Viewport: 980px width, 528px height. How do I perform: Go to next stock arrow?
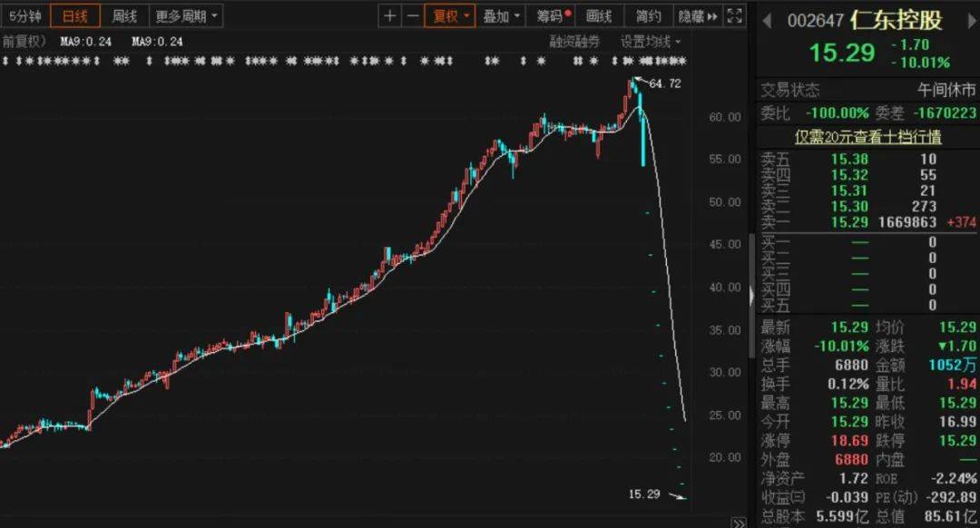(x=972, y=21)
